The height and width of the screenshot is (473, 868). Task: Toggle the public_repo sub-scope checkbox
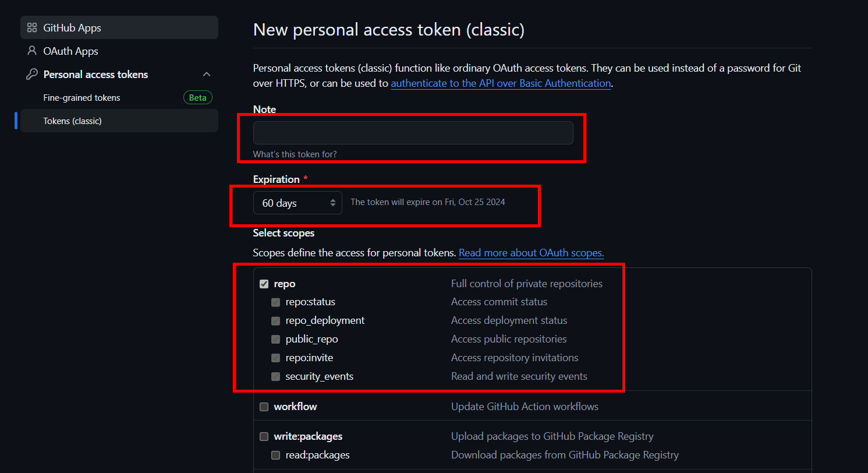click(x=276, y=339)
